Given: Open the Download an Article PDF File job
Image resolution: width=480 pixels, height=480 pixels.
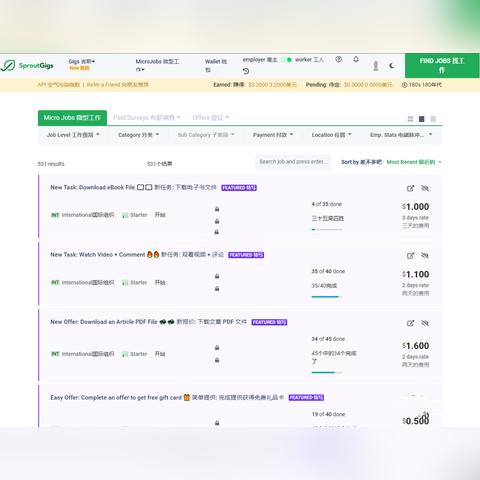Looking at the screenshot, I should [149, 322].
